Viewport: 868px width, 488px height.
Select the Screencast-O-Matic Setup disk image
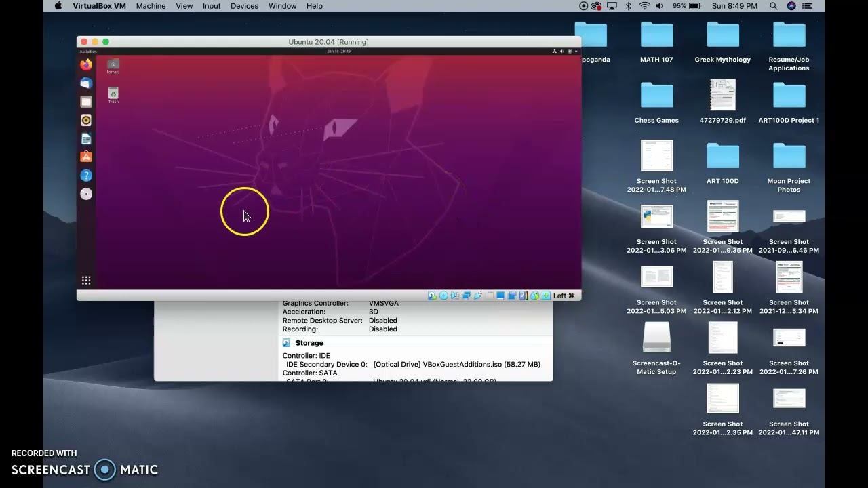[656, 348]
